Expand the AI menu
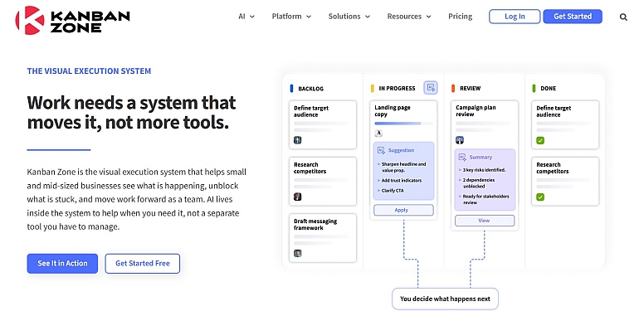The width and height of the screenshot is (644, 316). click(246, 17)
